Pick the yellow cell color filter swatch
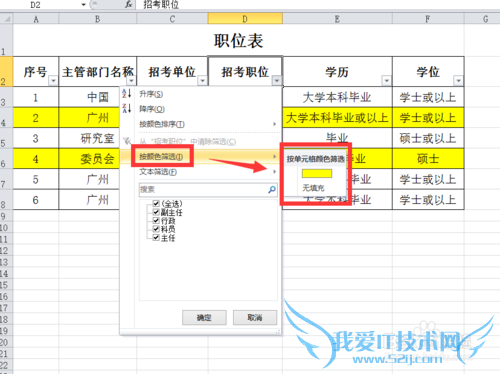500x374 pixels. pos(317,173)
